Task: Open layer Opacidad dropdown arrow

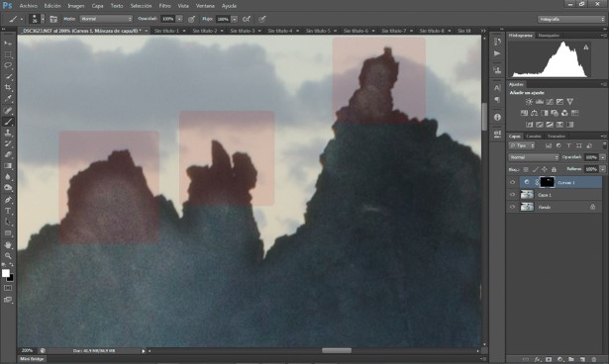Action: (603, 157)
